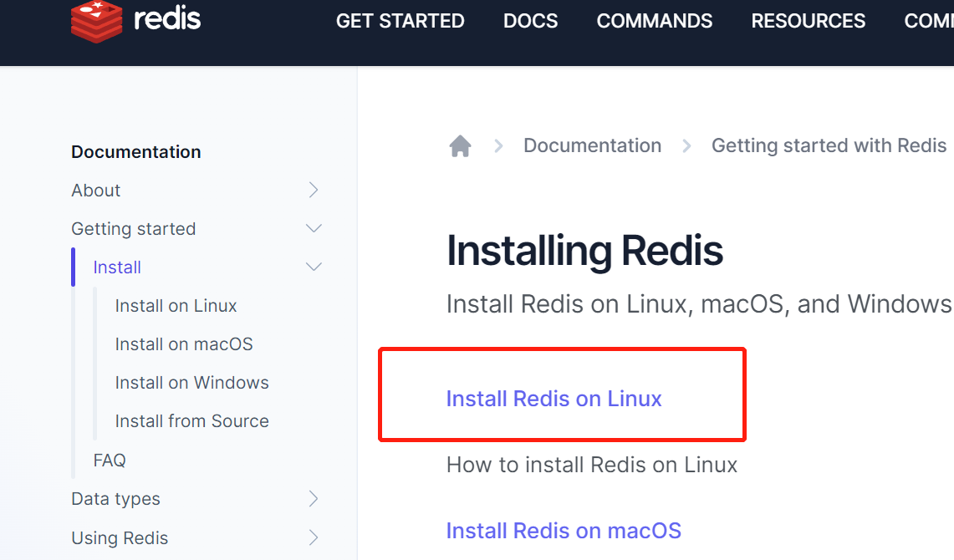Open Getting started with Redis breadcrumb

(829, 145)
